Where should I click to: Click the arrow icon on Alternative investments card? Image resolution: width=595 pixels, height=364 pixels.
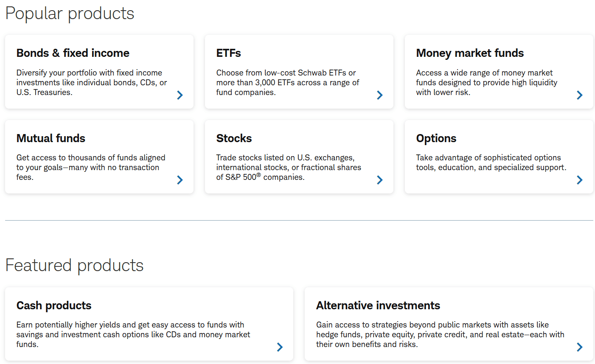click(x=579, y=347)
